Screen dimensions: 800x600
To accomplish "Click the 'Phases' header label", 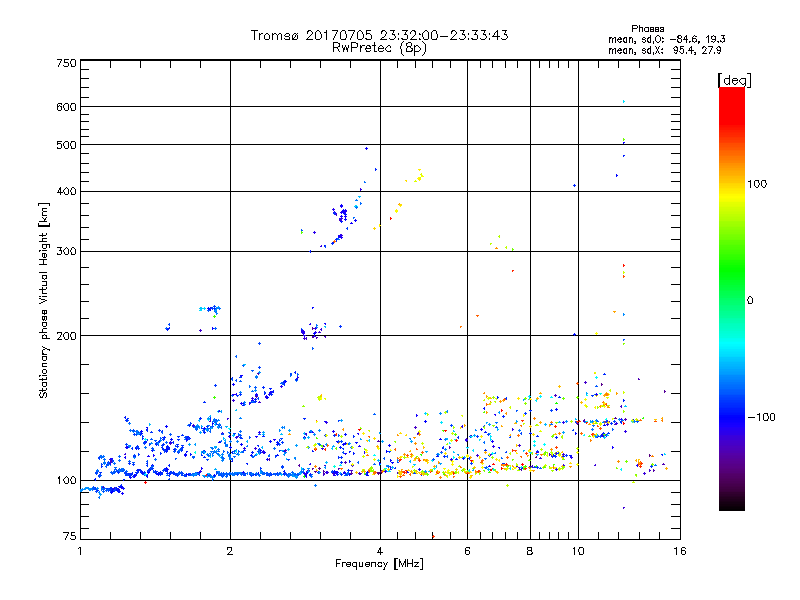I will pyautogui.click(x=647, y=29).
